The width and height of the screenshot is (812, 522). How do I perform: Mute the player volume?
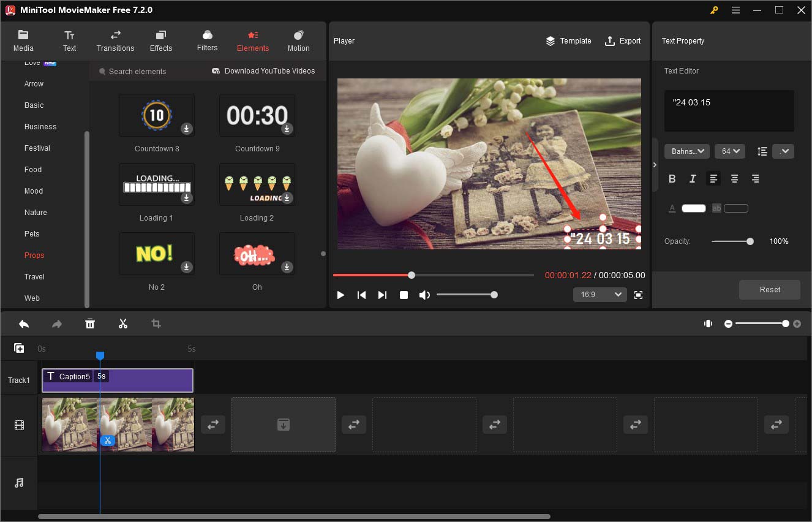tap(424, 295)
